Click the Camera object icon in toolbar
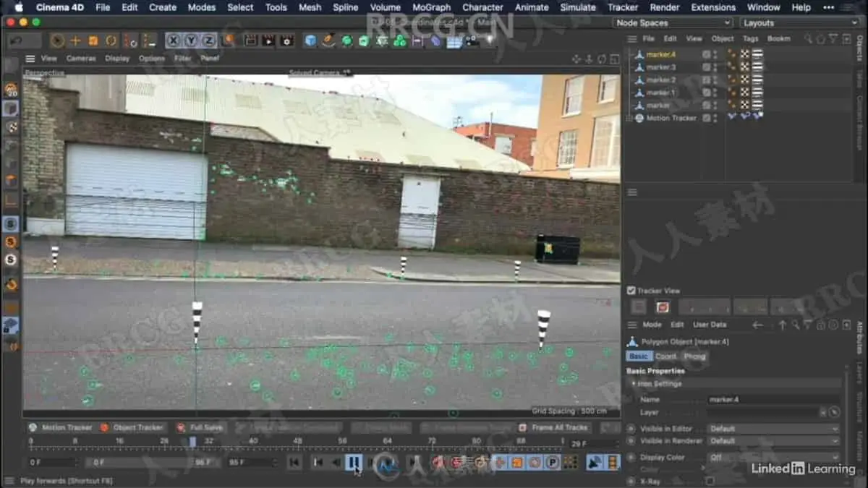This screenshot has width=868, height=488. point(472,40)
